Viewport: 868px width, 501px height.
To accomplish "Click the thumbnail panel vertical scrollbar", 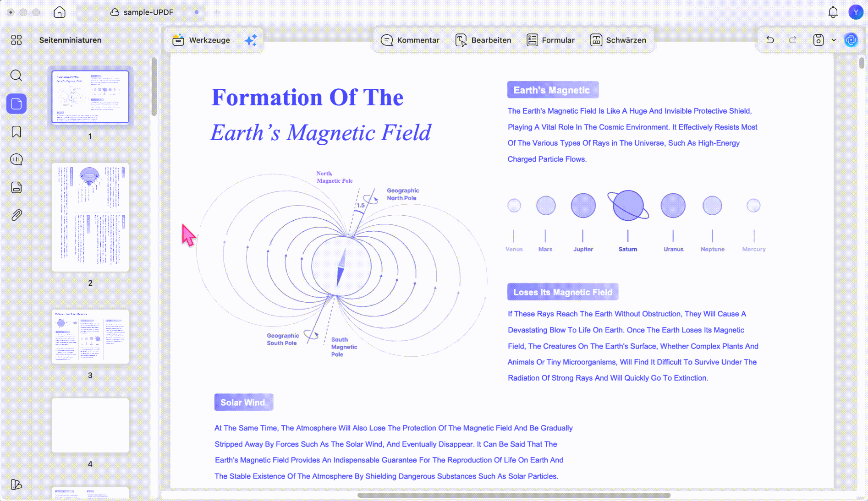I will 154,86.
